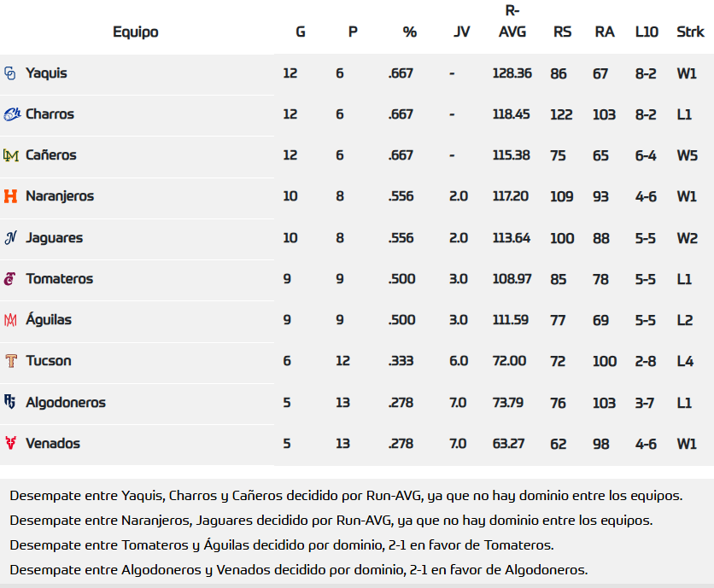Click the Tucson team logo icon
Image resolution: width=714 pixels, height=588 pixels.
pyautogui.click(x=10, y=361)
